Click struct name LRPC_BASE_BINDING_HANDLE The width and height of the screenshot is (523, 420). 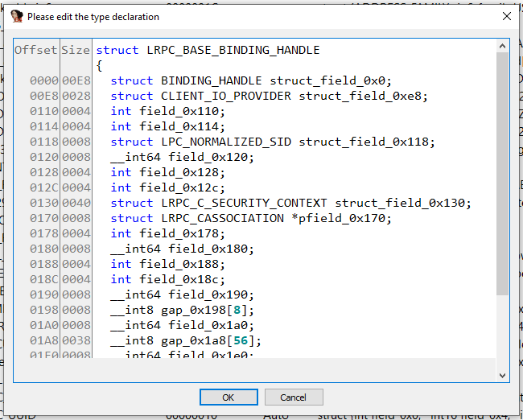[x=233, y=50]
